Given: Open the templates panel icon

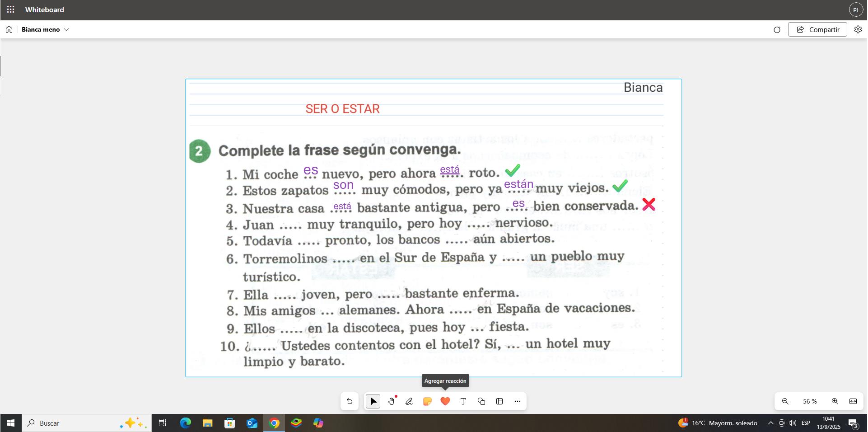Looking at the screenshot, I should [499, 401].
